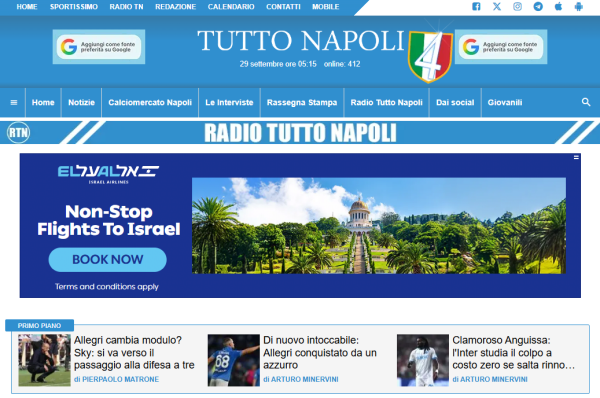Image resolution: width=600 pixels, height=398 pixels.
Task: Click Arturo Minervini under Di nuovo intoccabile
Action: [305, 379]
